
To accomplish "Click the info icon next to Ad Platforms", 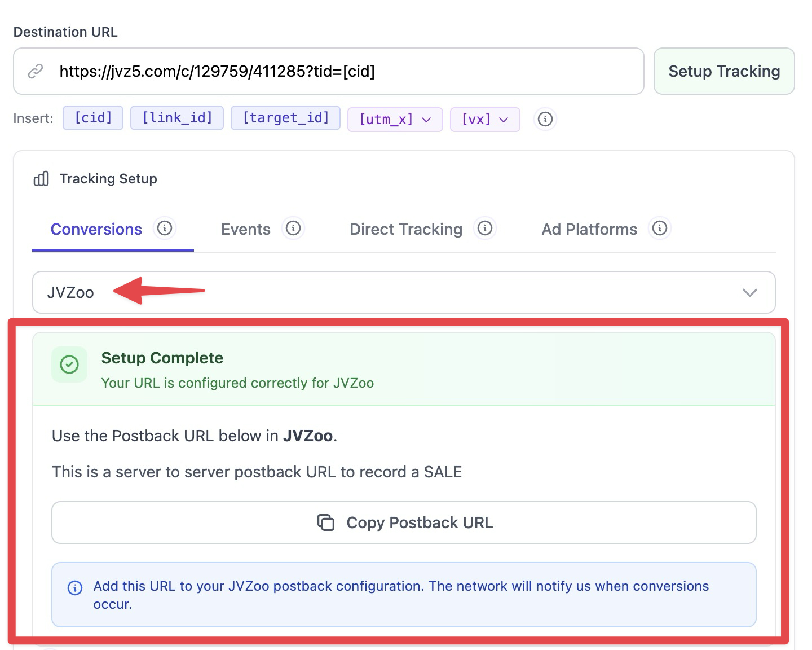I will (x=660, y=228).
